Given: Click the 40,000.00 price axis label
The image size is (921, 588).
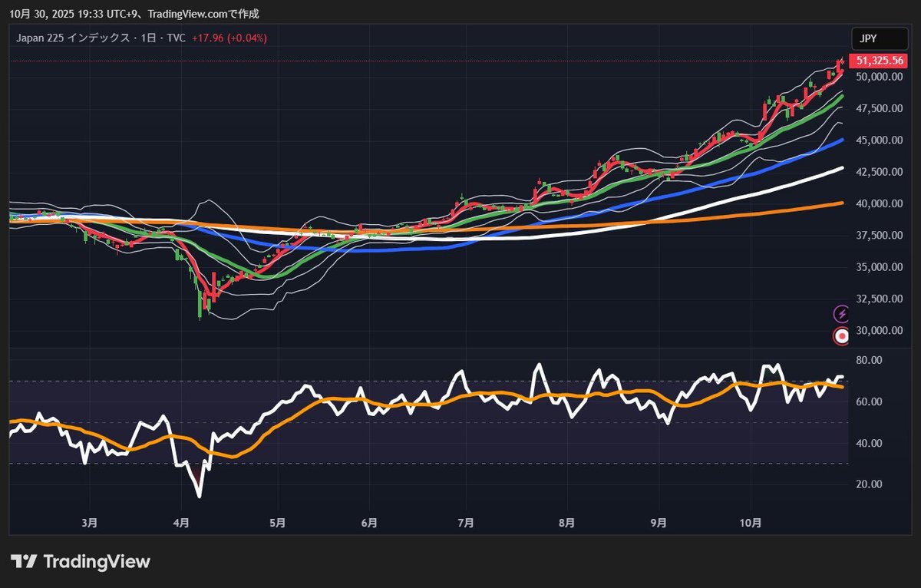Looking at the screenshot, I should click(880, 203).
